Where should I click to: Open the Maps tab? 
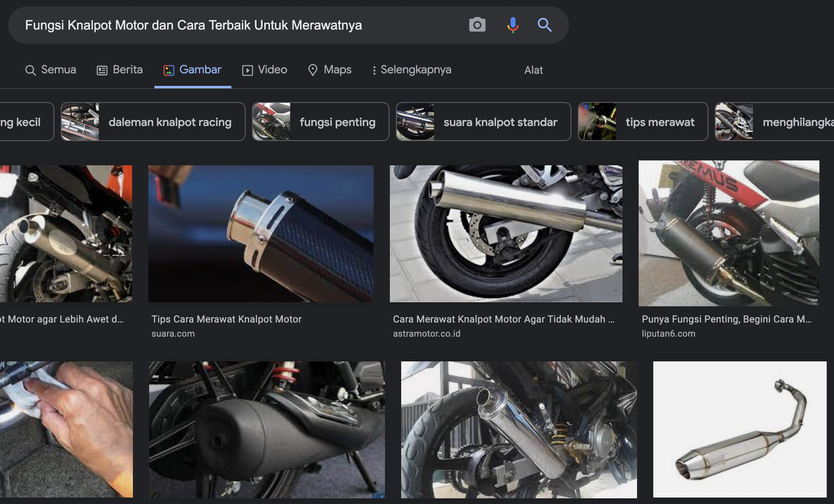click(329, 70)
